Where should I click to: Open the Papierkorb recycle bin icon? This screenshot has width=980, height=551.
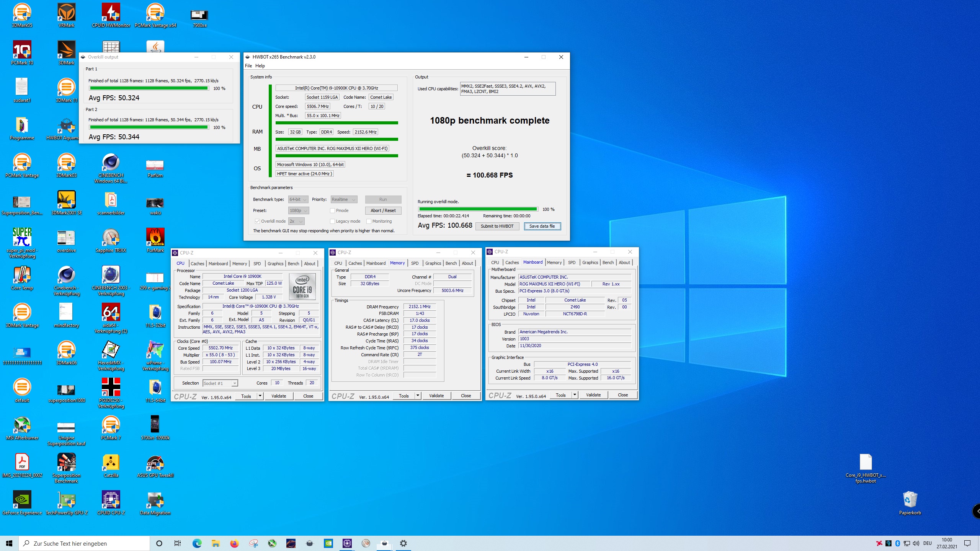910,503
